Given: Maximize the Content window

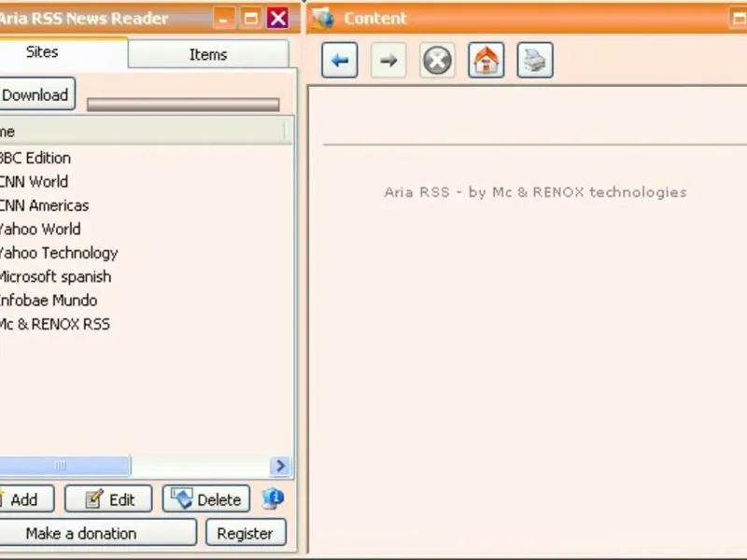Looking at the screenshot, I should (x=739, y=18).
